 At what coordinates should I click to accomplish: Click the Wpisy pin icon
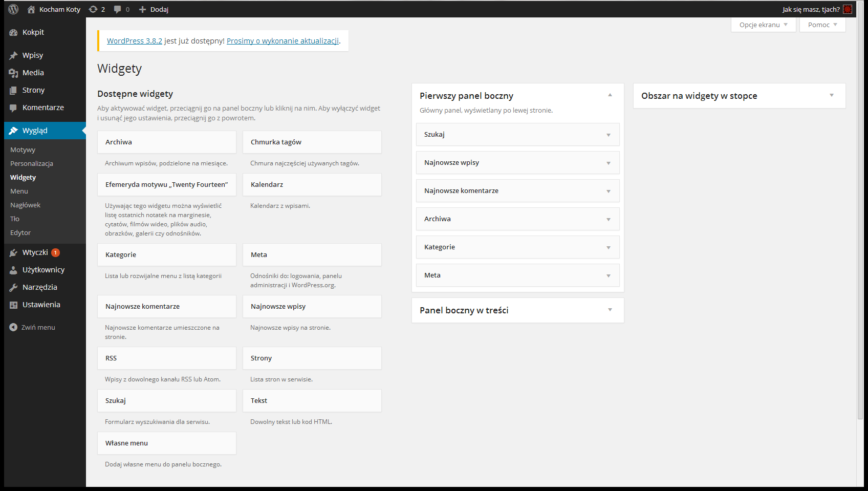point(13,55)
